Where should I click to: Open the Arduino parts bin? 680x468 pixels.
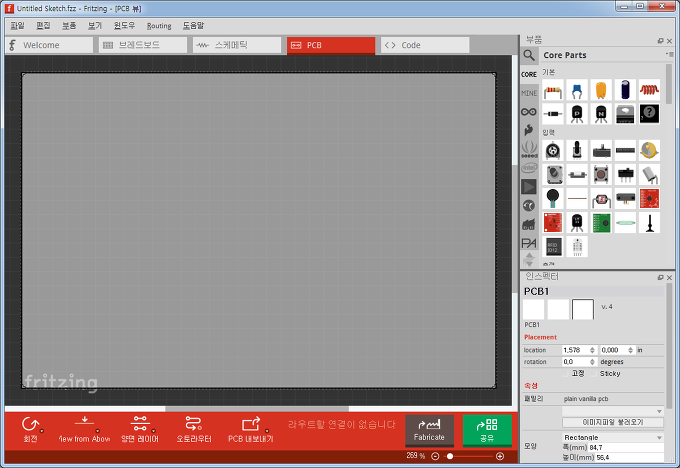point(529,112)
